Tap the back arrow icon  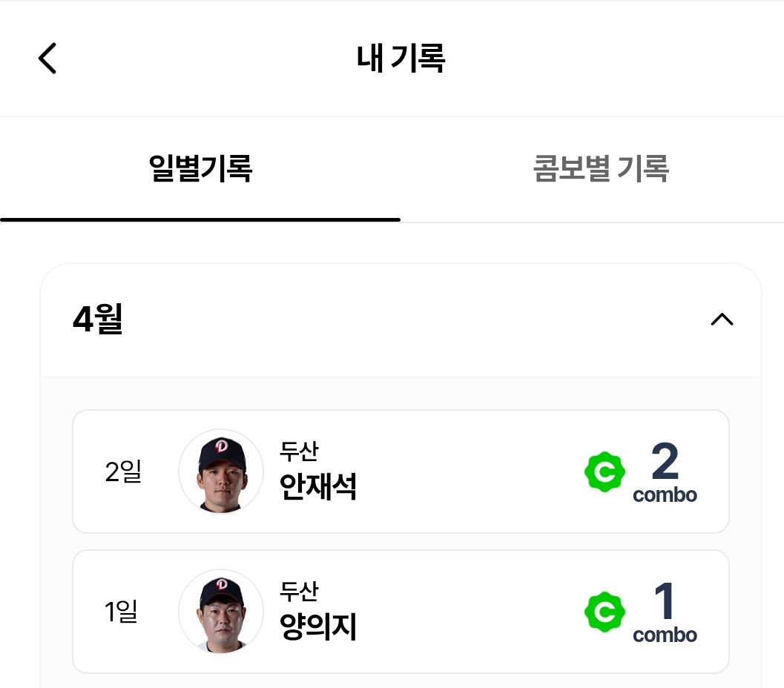47,59
